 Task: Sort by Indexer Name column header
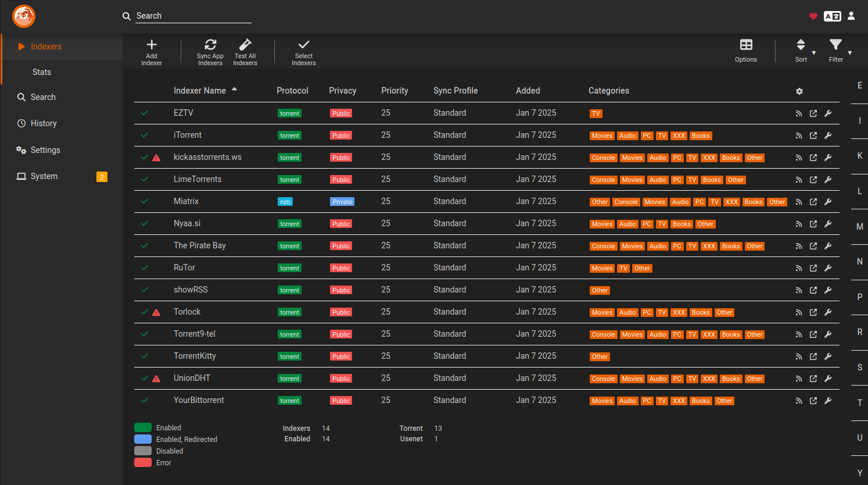tap(200, 91)
